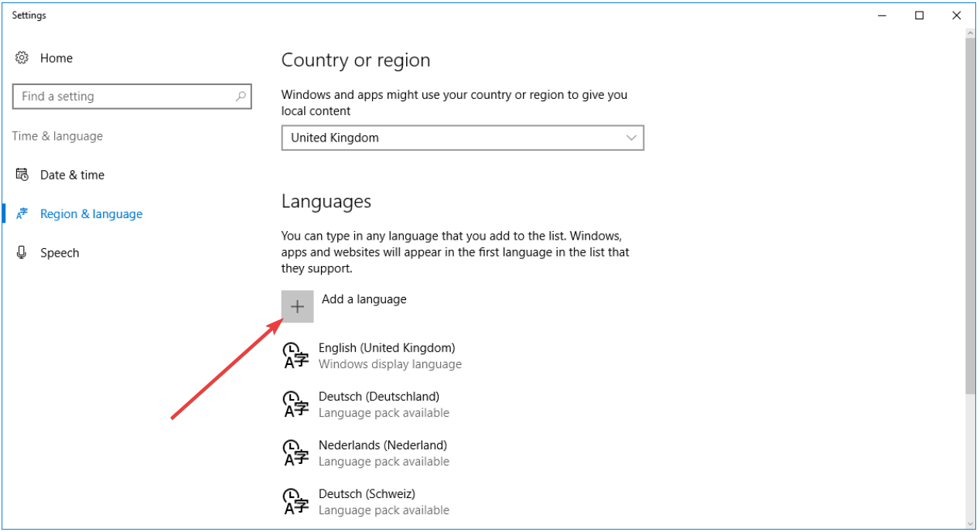Maximize the Settings window

(x=919, y=15)
